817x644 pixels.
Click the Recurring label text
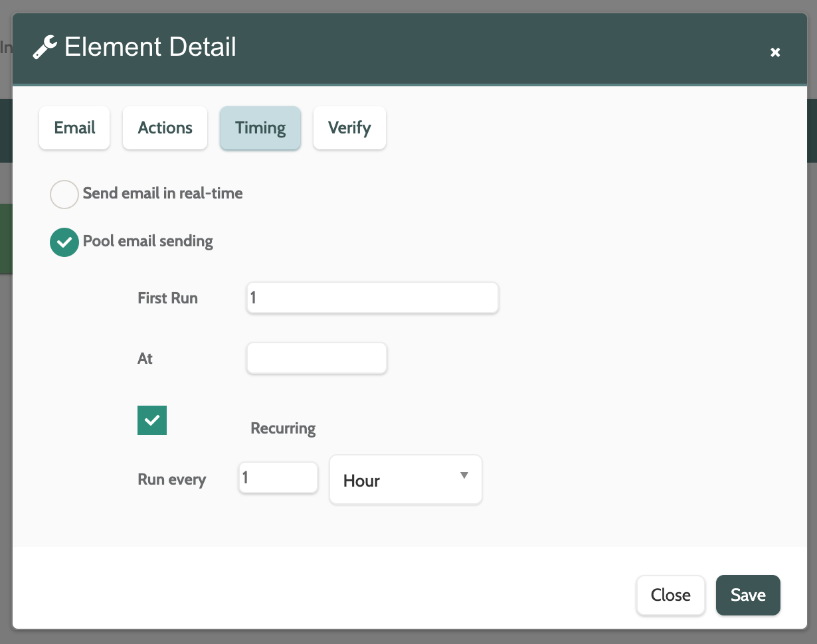pyautogui.click(x=283, y=428)
